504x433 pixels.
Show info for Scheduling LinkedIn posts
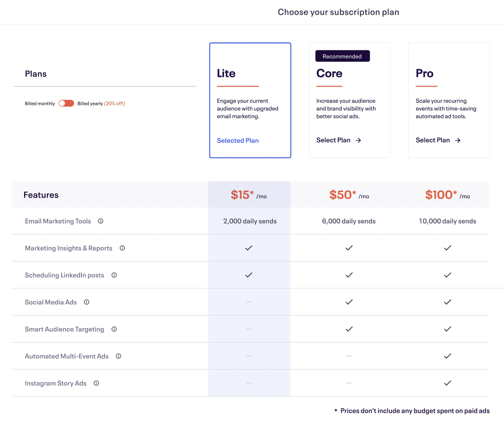tap(114, 275)
